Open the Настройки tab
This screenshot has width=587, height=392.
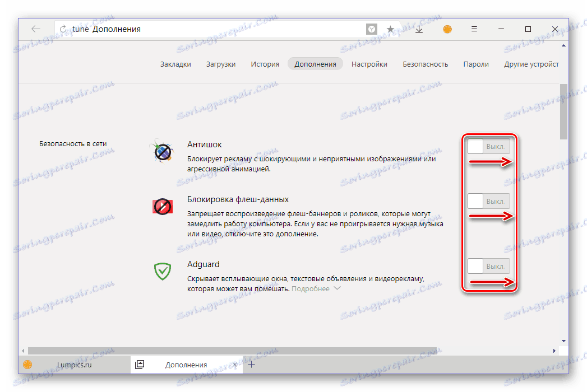pos(369,64)
